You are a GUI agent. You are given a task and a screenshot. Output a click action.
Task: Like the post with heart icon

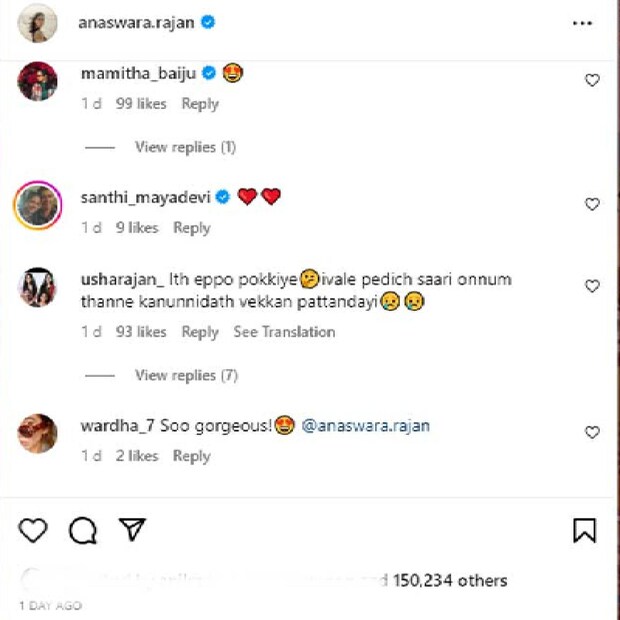pyautogui.click(x=33, y=530)
